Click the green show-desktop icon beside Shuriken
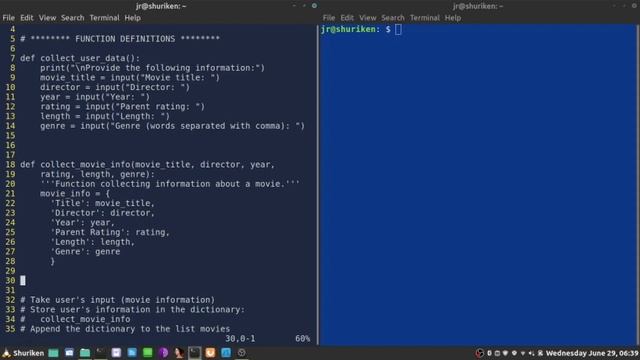This screenshot has width=640, height=360. (53, 353)
